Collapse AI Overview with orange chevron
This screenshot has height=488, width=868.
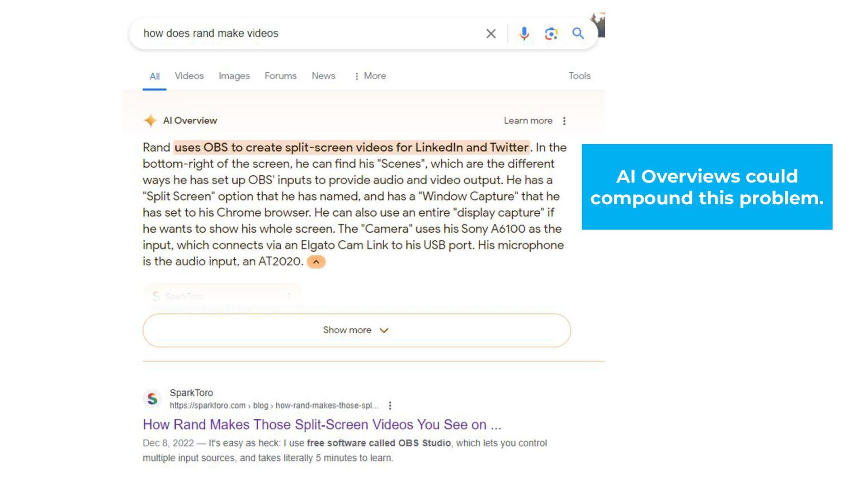tap(316, 262)
